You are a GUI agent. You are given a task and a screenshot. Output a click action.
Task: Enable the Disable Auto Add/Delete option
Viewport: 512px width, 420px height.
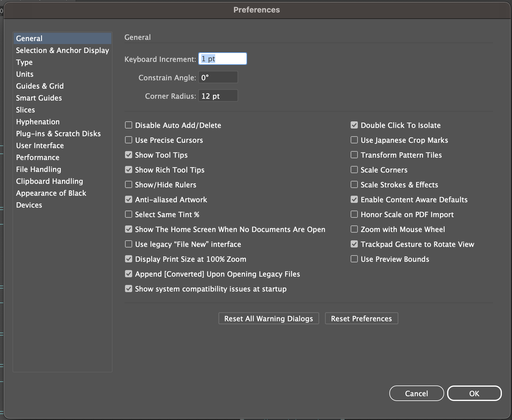click(x=128, y=125)
